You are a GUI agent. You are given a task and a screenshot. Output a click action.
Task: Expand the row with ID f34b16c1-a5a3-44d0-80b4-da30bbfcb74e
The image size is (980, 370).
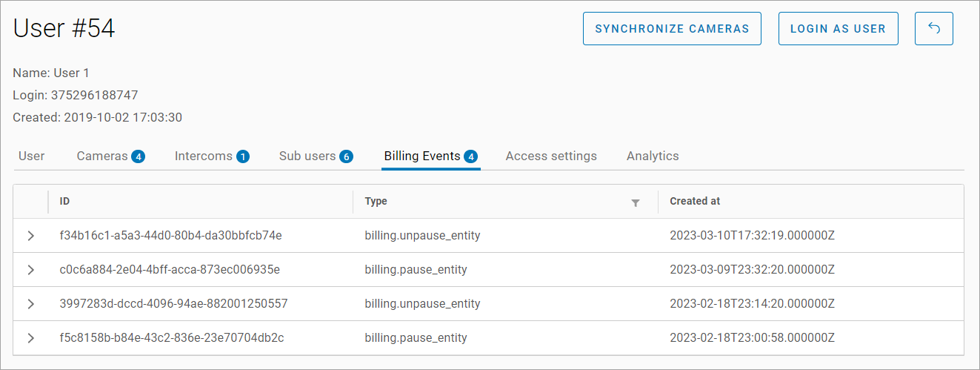point(30,236)
